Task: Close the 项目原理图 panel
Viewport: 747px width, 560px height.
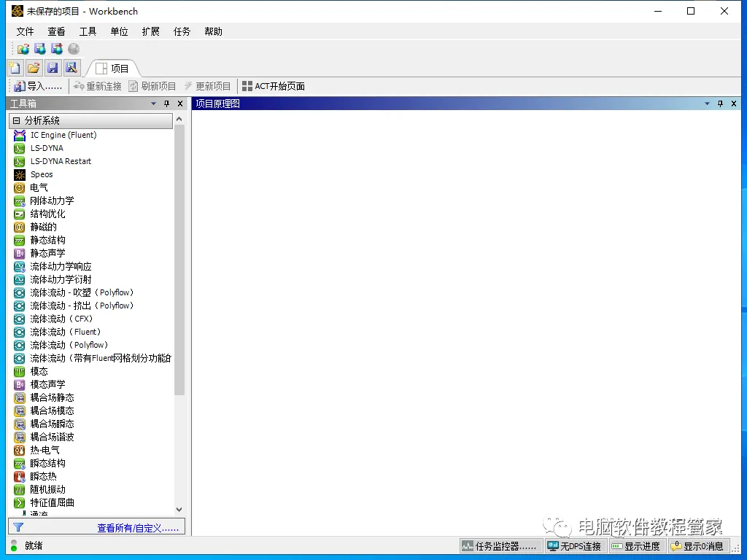Action: tap(734, 104)
